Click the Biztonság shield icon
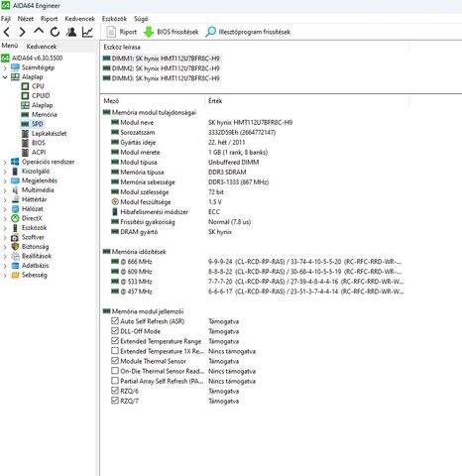The image size is (462, 476). click(15, 247)
